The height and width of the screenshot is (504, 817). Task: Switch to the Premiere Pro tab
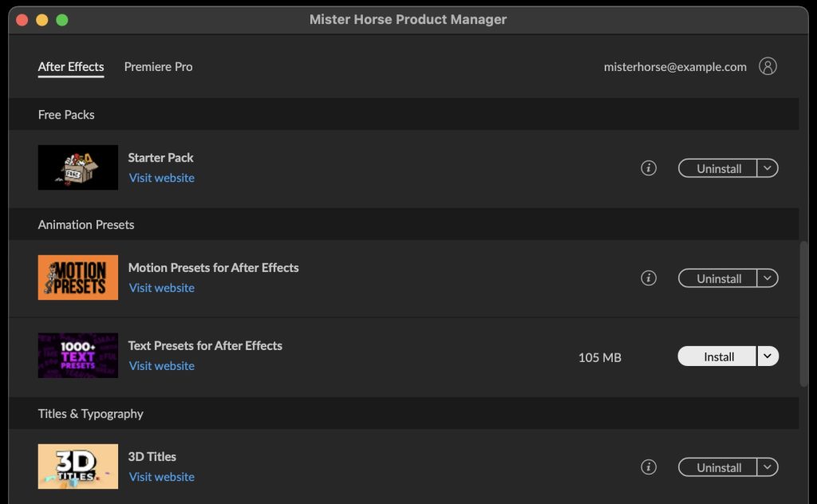(x=158, y=67)
